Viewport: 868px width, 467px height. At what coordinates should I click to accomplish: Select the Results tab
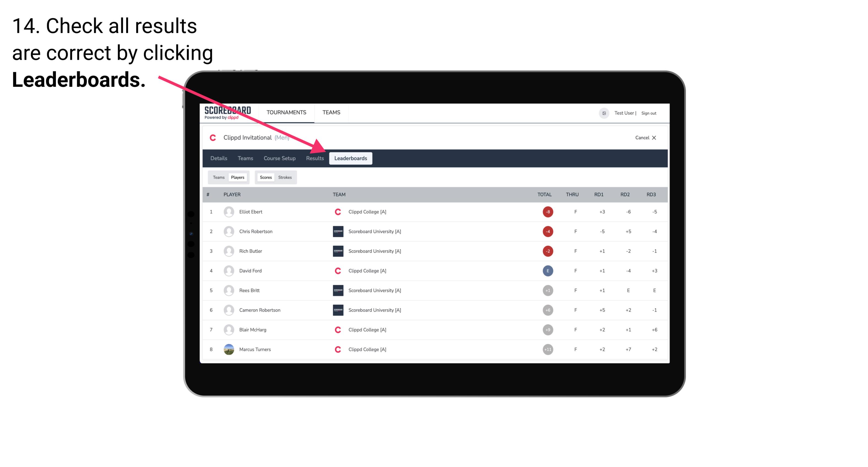pyautogui.click(x=315, y=158)
